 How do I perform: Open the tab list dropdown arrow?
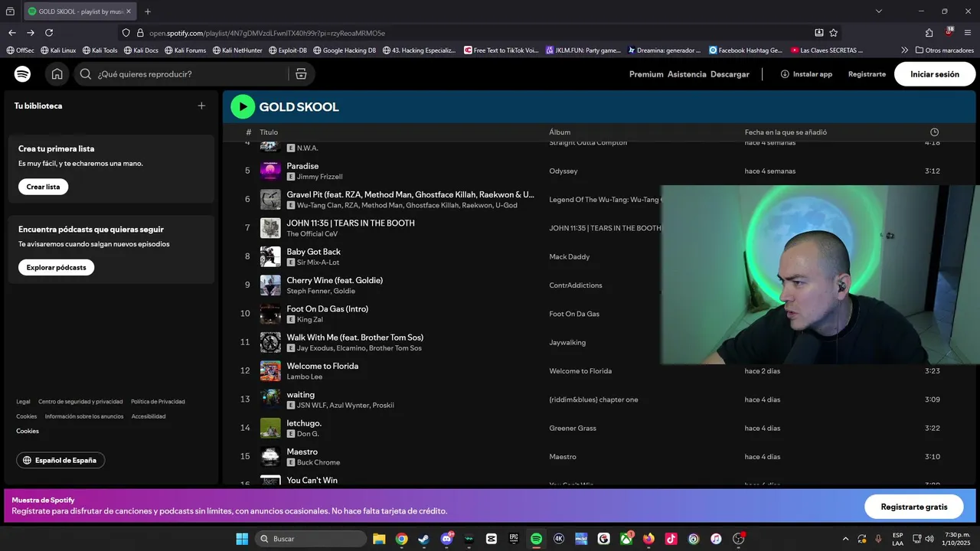point(879,11)
